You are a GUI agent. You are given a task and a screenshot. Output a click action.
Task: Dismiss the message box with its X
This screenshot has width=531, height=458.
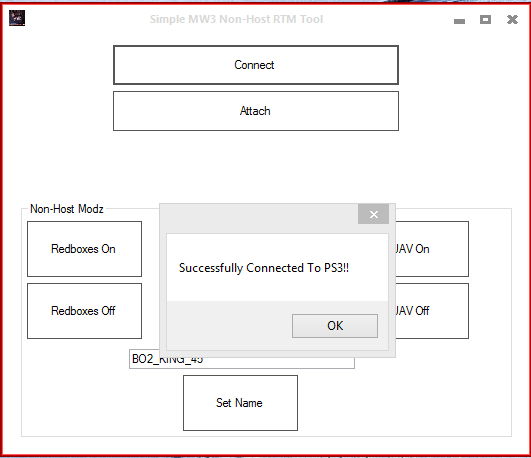pyautogui.click(x=373, y=214)
